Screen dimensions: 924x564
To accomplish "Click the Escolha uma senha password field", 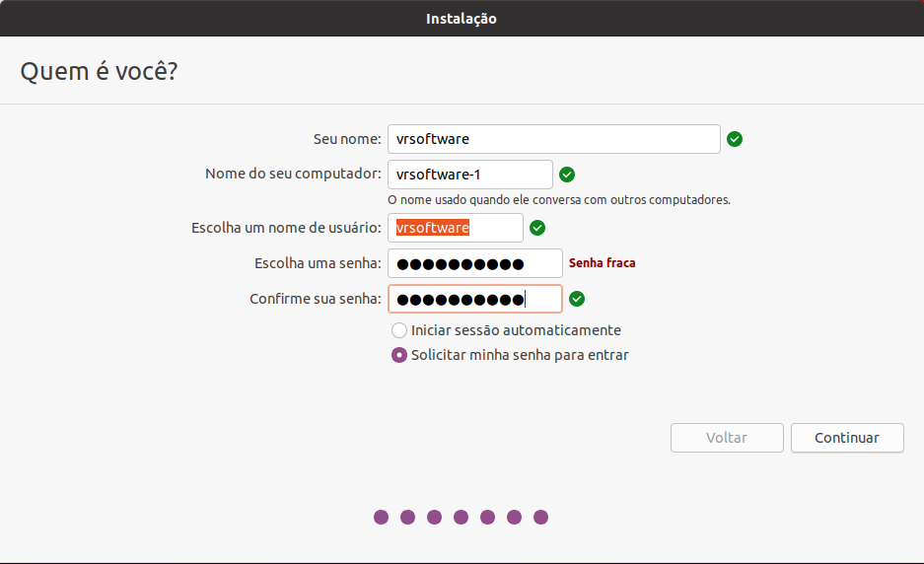I will pos(475,263).
